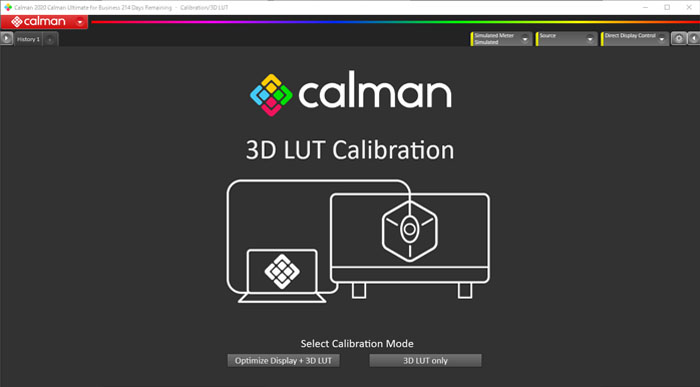Expand the Direct Display Control dropdown arrow
This screenshot has width=700, height=387.
662,39
